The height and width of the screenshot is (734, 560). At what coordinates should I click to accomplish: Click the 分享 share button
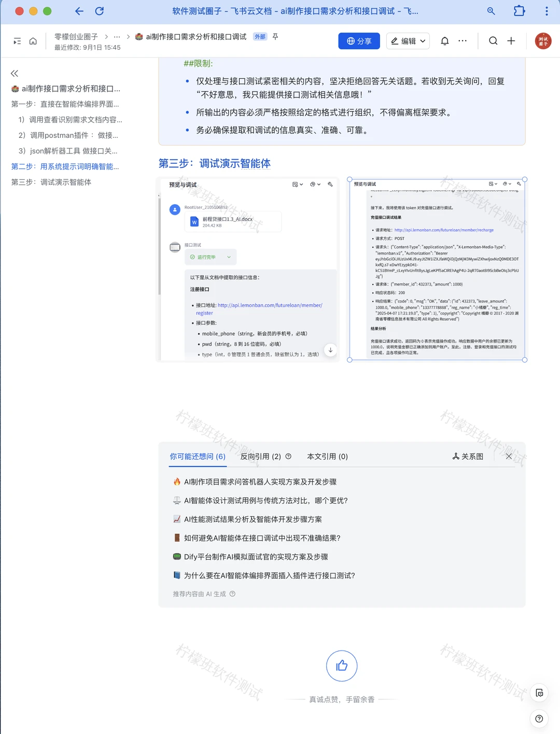click(x=359, y=40)
